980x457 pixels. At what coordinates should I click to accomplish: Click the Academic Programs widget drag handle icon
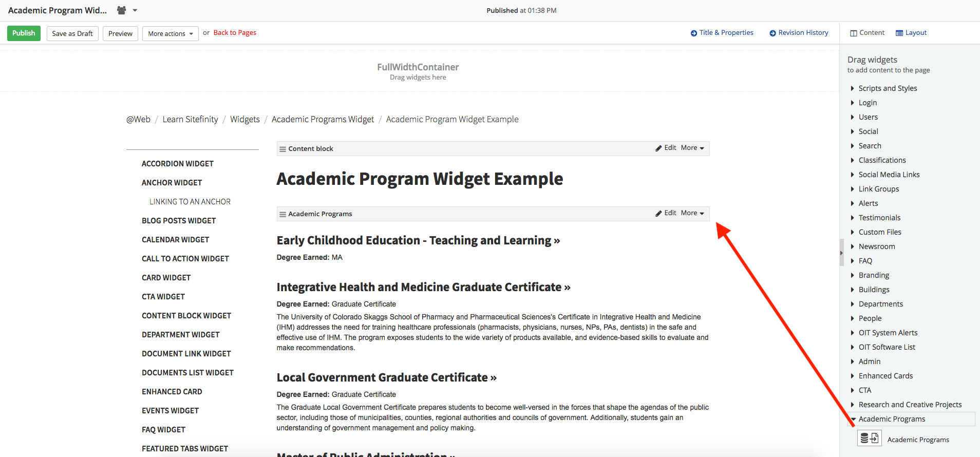(282, 214)
